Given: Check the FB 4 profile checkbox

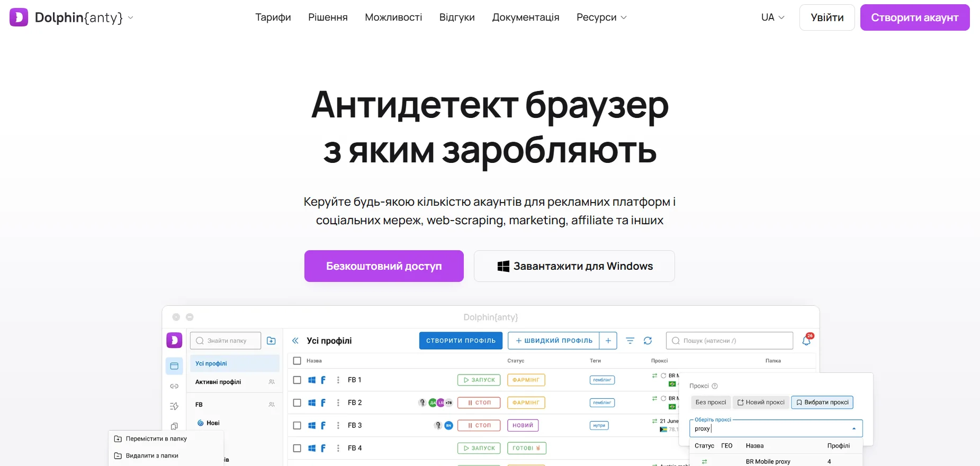Looking at the screenshot, I should (297, 448).
